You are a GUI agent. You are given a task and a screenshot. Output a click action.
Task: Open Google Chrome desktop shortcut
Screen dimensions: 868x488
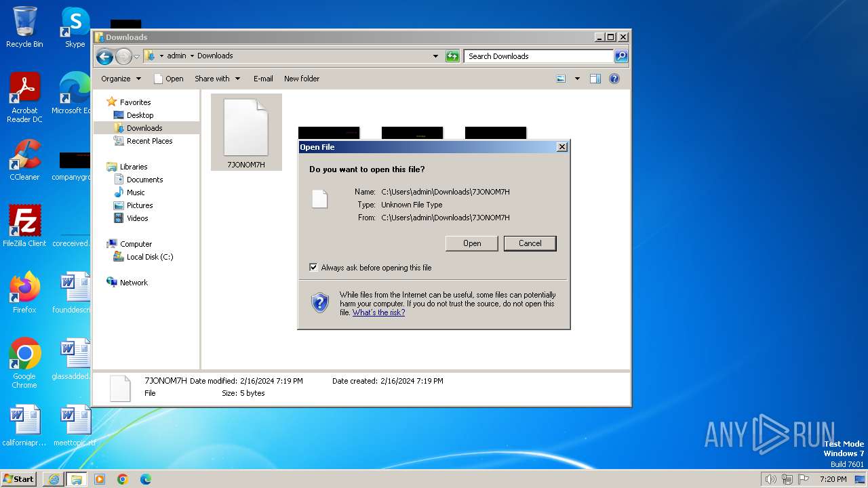click(24, 363)
